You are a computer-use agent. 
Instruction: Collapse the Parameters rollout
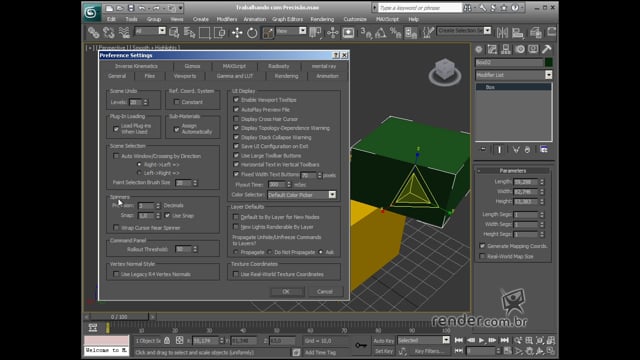click(513, 171)
